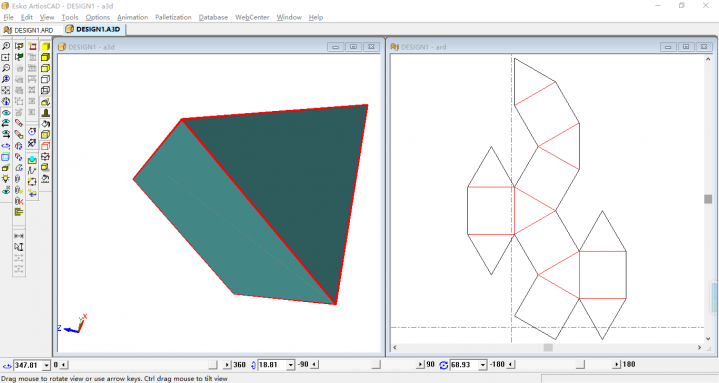Open the Animation menu

pos(133,17)
